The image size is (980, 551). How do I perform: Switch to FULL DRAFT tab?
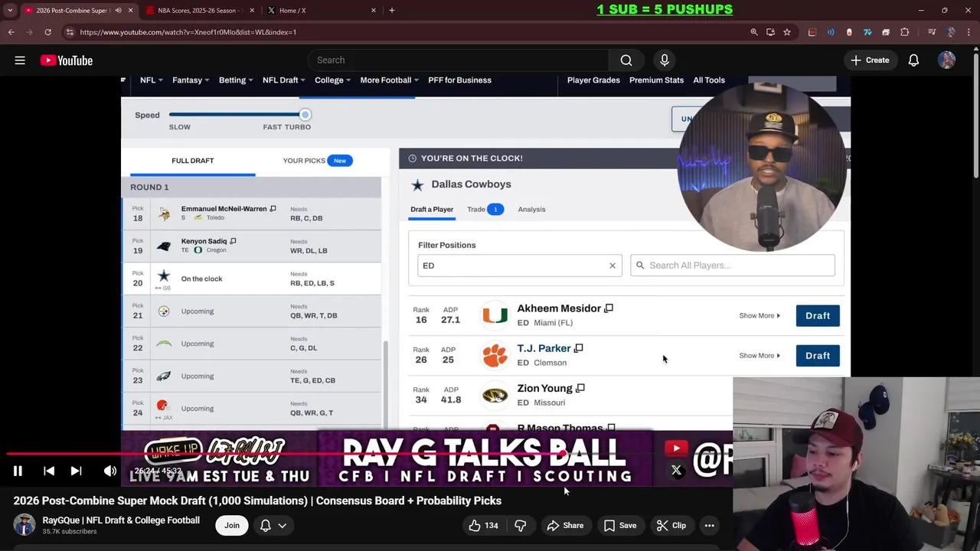click(193, 161)
